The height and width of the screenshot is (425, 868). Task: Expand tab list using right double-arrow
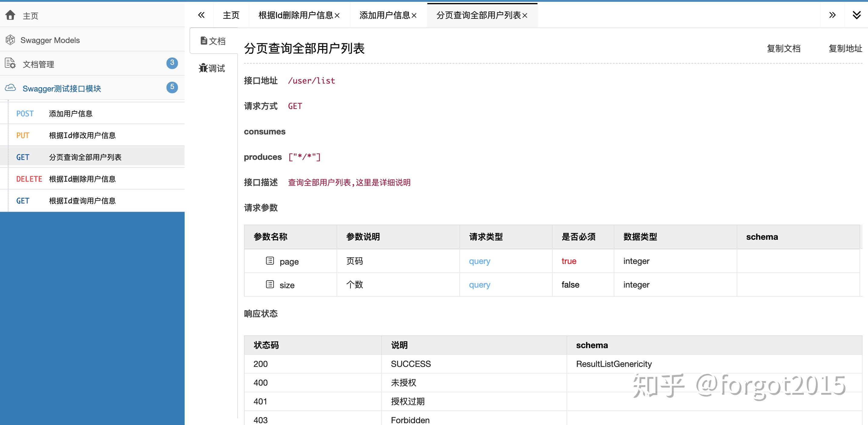[832, 15]
